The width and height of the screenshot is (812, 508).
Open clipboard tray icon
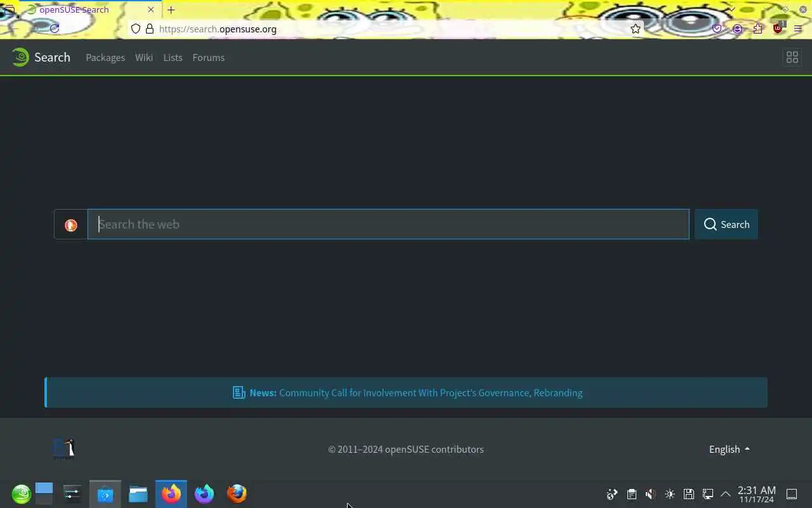coord(632,494)
